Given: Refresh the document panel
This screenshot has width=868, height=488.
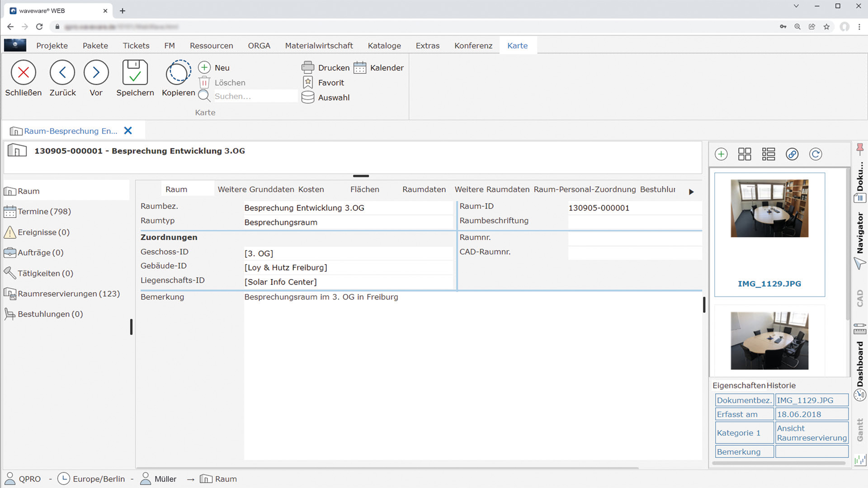Looking at the screenshot, I should pos(816,154).
